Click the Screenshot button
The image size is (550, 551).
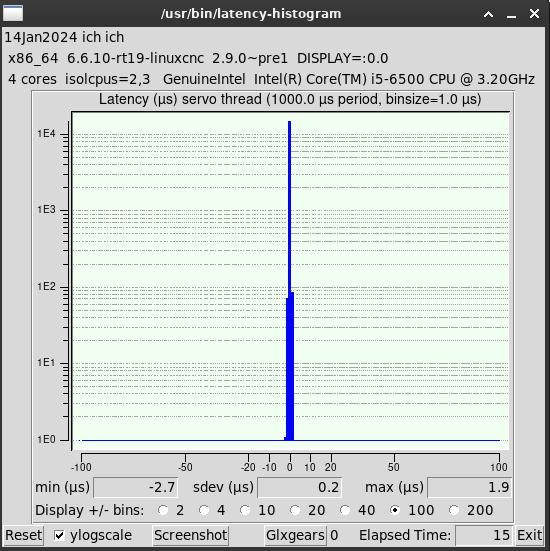[x=190, y=536]
